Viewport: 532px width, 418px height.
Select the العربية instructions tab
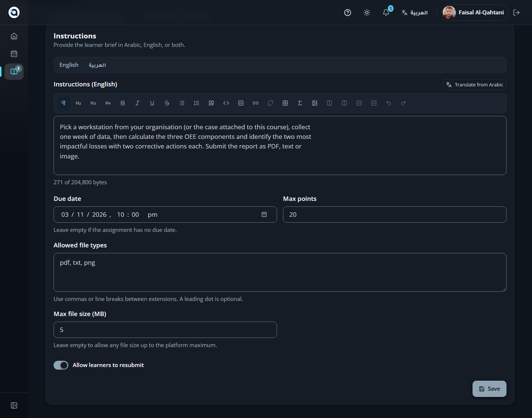97,65
